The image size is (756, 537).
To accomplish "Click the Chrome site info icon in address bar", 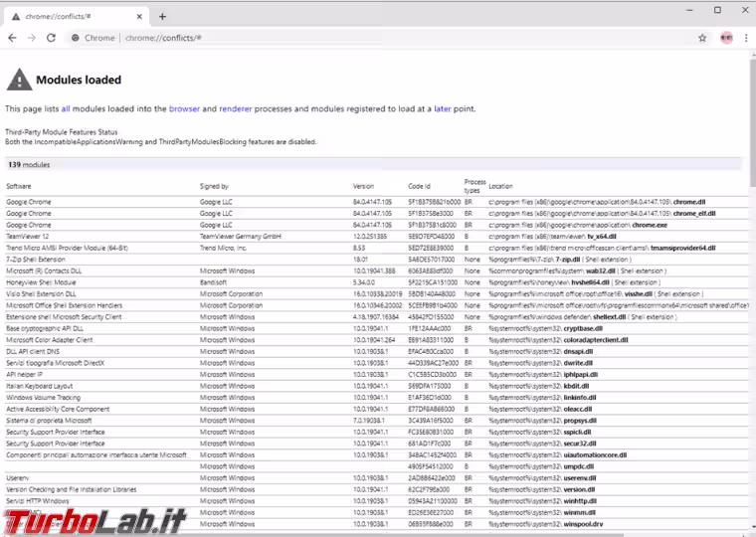I will click(x=76, y=38).
